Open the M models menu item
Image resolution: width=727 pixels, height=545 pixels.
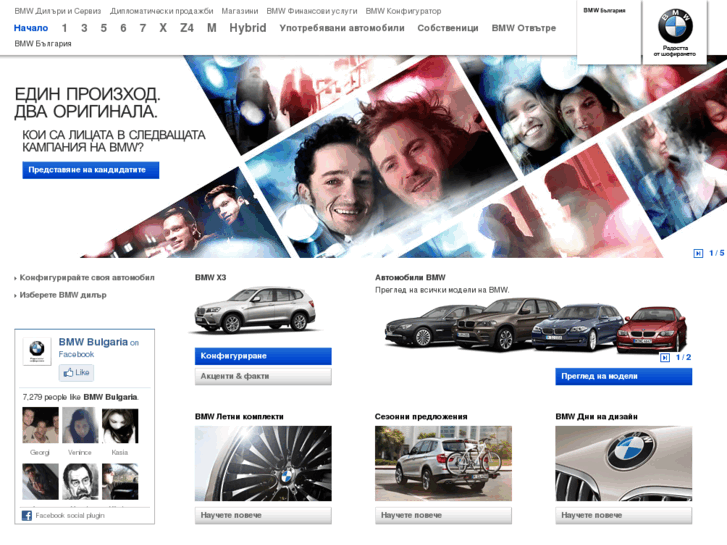211,28
